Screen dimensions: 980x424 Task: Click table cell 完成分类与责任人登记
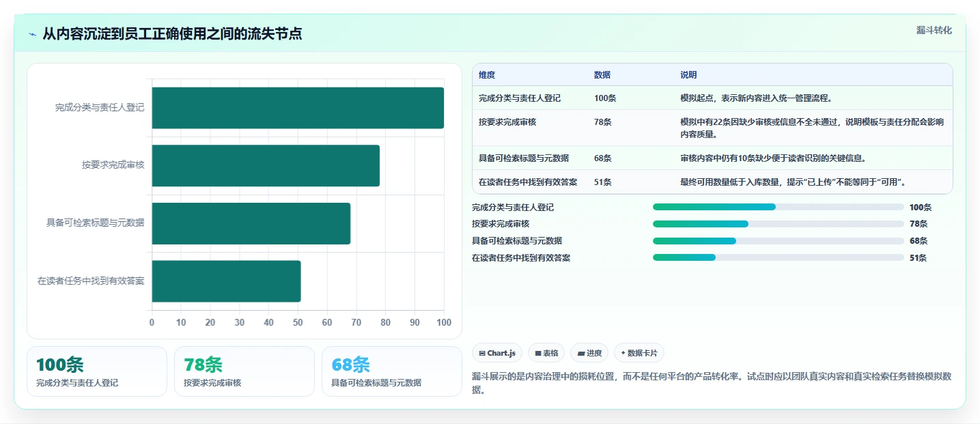(520, 98)
